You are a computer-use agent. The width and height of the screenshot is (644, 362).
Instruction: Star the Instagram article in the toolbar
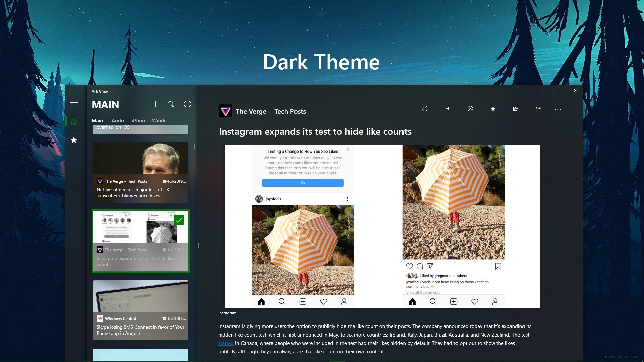click(x=493, y=109)
